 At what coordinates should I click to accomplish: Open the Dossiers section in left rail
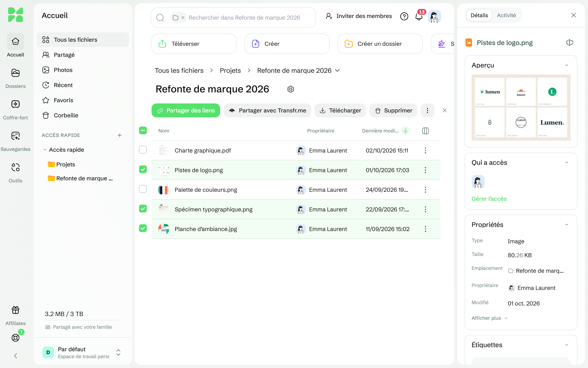[15, 78]
